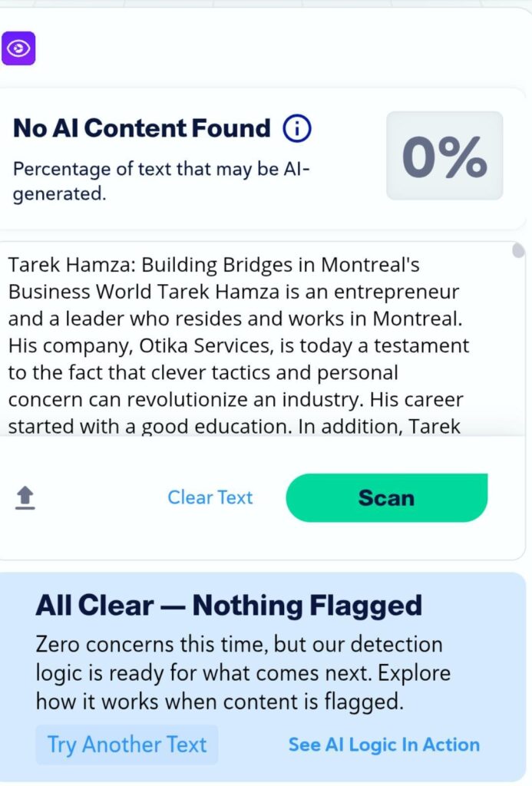This screenshot has width=532, height=786.
Task: Click inside the scanned text input area
Action: pyautogui.click(x=253, y=345)
